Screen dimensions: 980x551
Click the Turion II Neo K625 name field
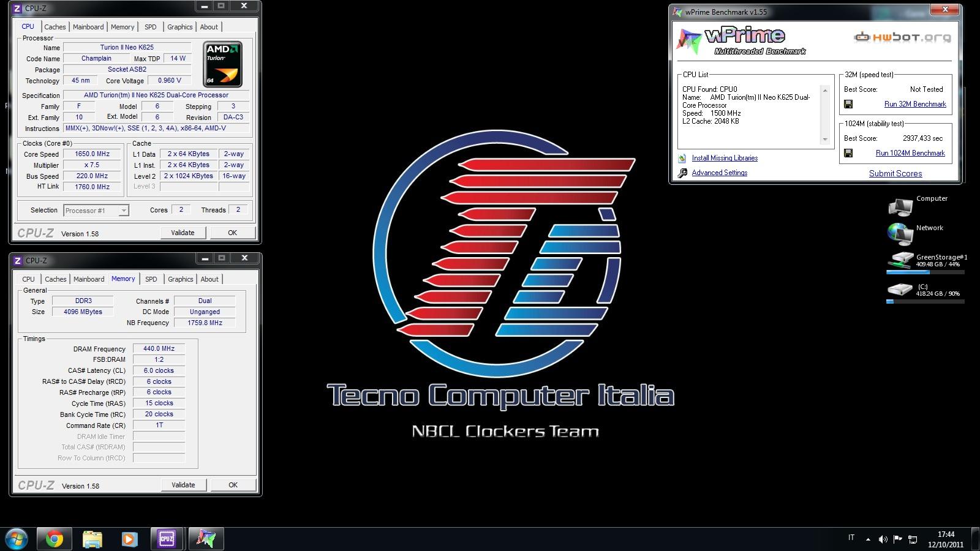(x=127, y=47)
